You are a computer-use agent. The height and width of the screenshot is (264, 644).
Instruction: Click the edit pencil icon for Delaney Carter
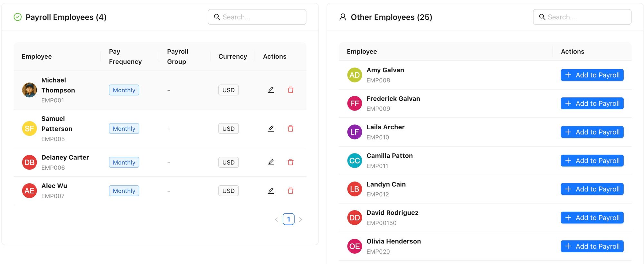click(271, 162)
